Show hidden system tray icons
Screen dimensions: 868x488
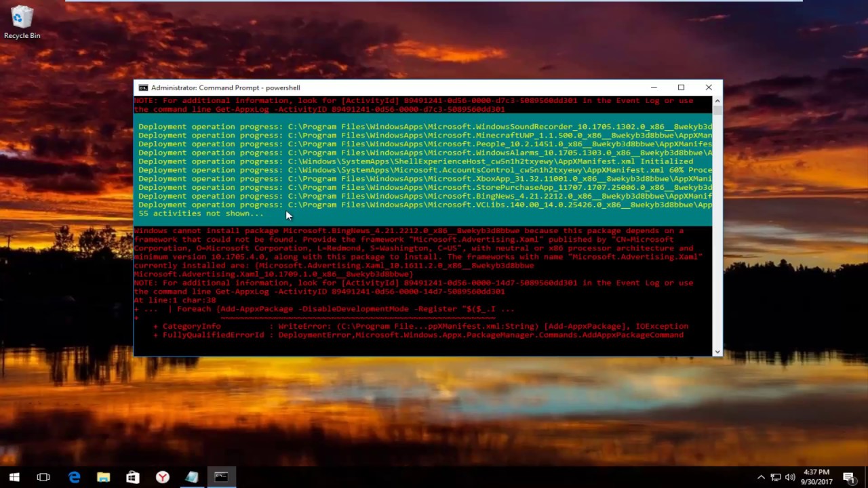click(761, 477)
